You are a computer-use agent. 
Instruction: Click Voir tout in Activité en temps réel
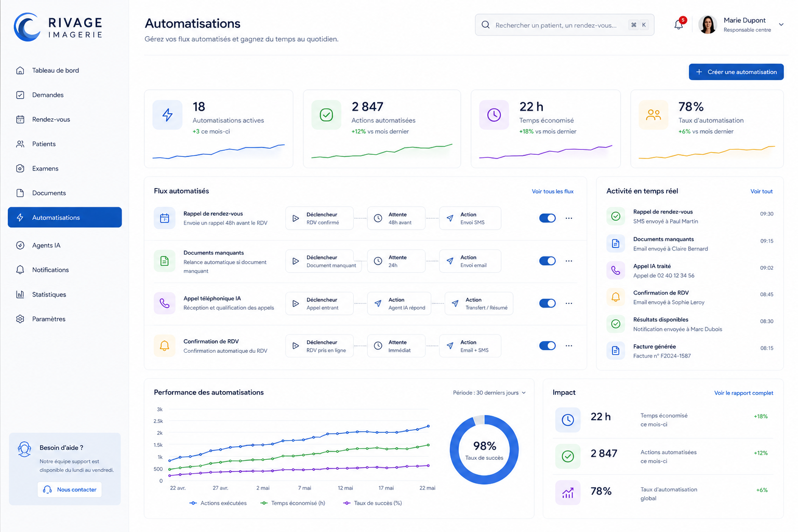[761, 191]
